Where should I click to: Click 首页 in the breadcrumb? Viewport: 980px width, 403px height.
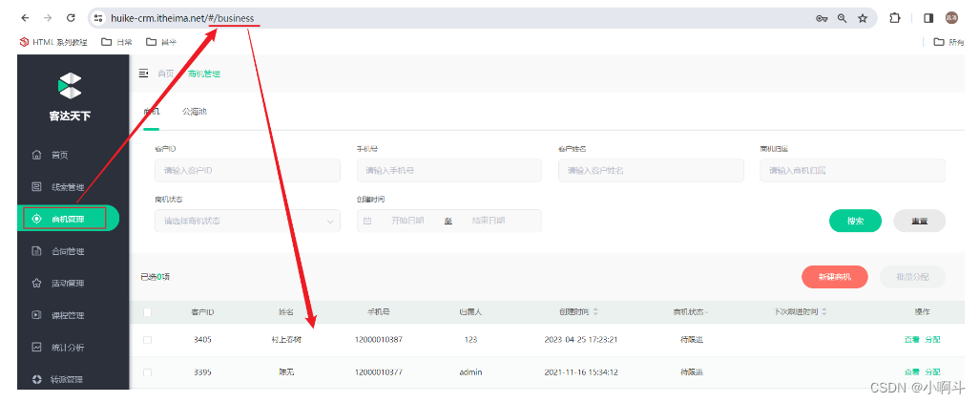tap(166, 74)
